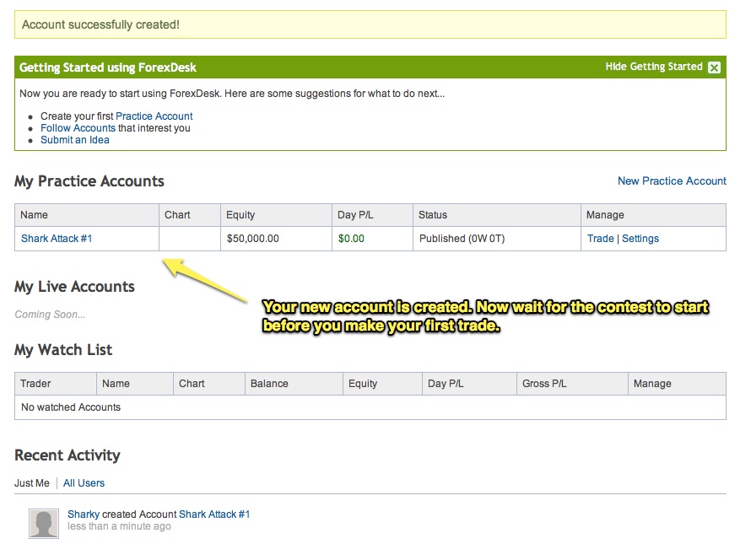The height and width of the screenshot is (560, 751).
Task: Switch to the All Users activity tab
Action: coord(84,483)
